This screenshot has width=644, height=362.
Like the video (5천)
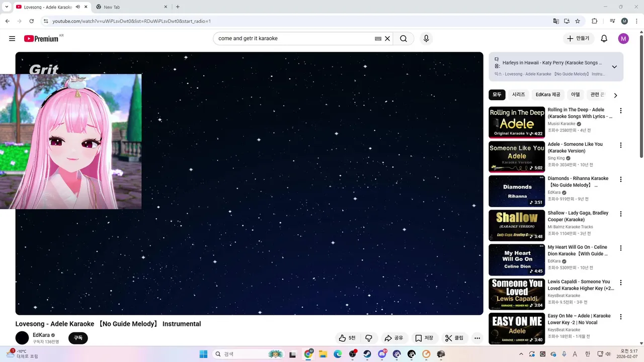coord(347,338)
